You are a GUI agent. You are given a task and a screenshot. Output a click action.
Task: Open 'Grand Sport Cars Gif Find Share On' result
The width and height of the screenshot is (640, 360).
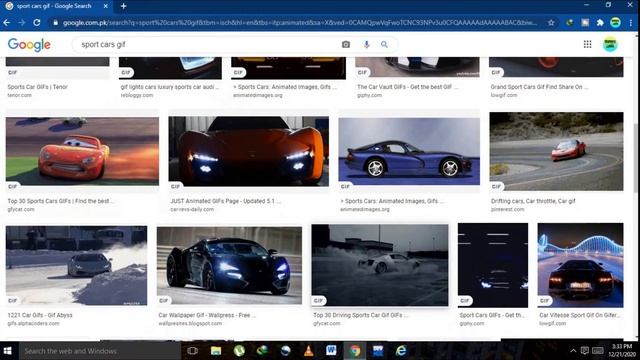(x=539, y=87)
